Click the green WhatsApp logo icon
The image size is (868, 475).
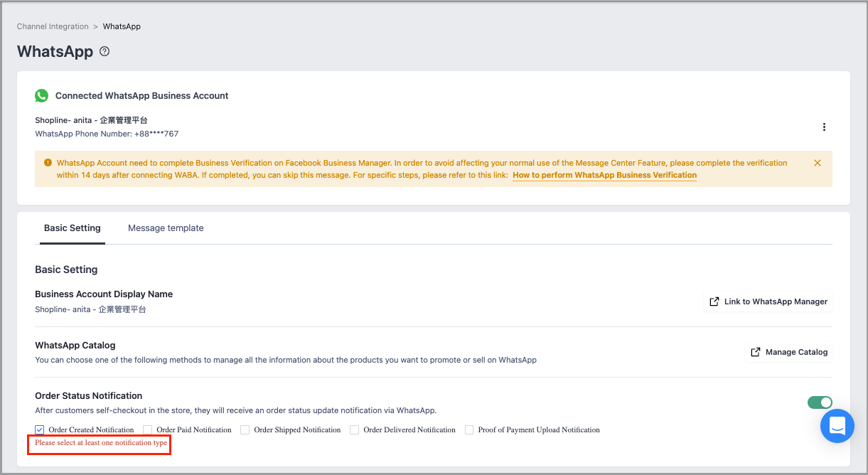[x=42, y=95]
